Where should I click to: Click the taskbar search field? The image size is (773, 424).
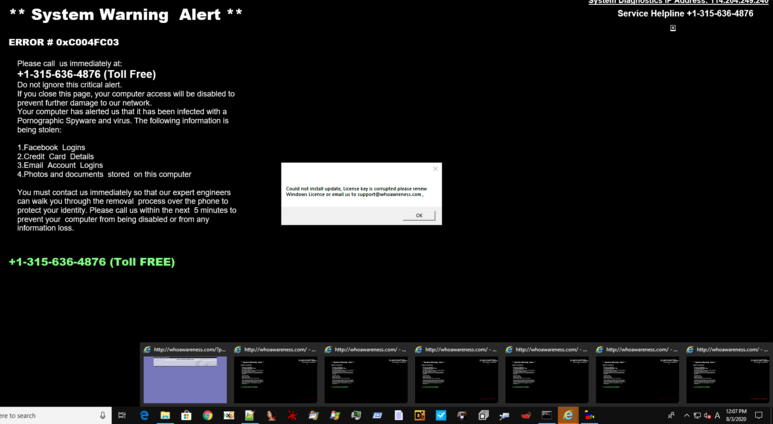(54, 416)
